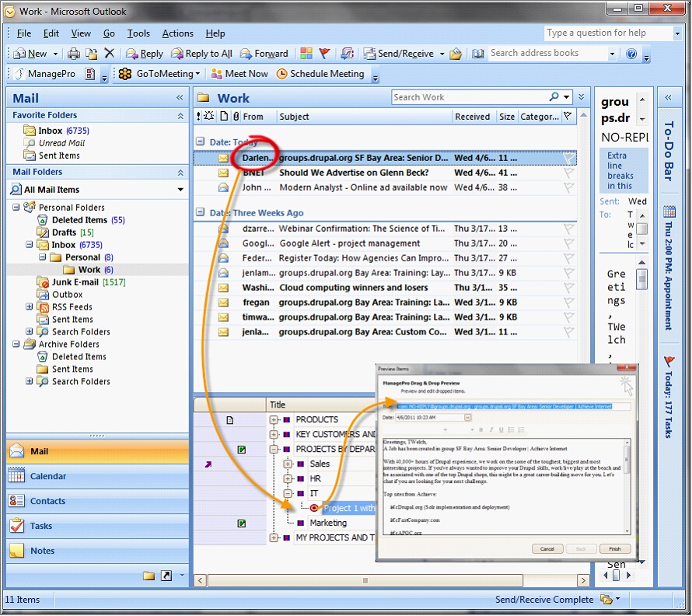Toggle flag on Cloud computing winners email
The width and height of the screenshot is (692, 616).
(x=569, y=288)
